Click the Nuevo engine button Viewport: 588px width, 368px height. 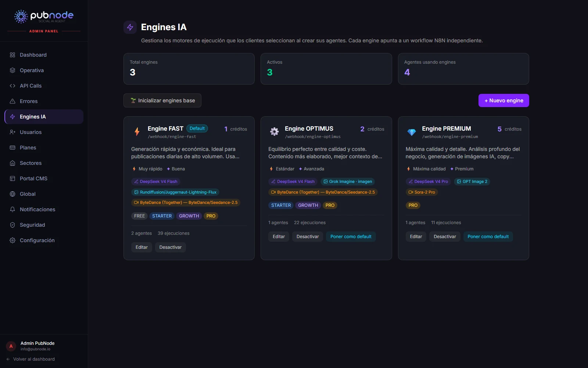pyautogui.click(x=504, y=100)
